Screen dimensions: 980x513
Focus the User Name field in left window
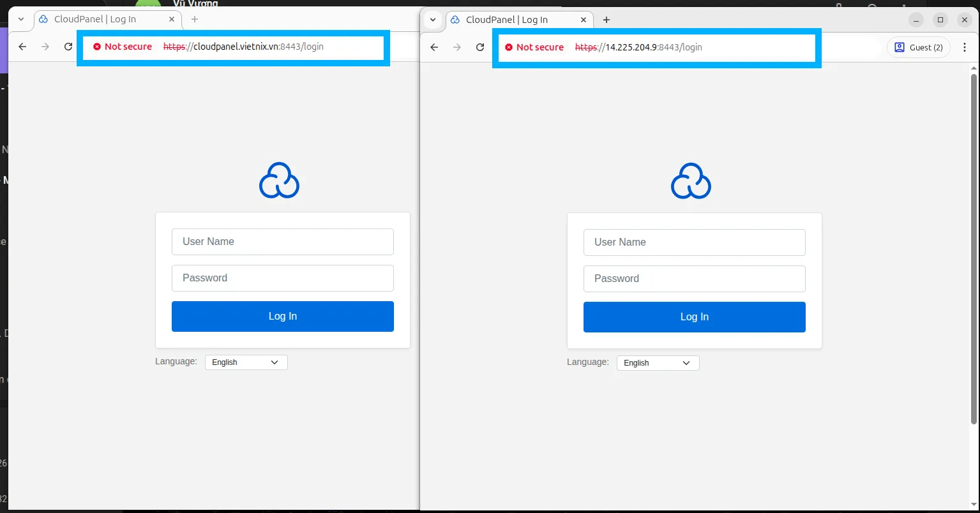pos(283,242)
